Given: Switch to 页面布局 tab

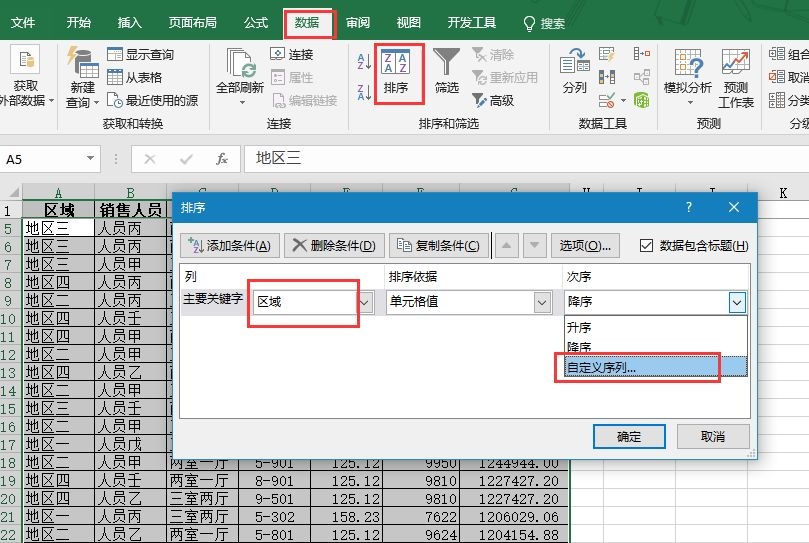Looking at the screenshot, I should (x=192, y=23).
